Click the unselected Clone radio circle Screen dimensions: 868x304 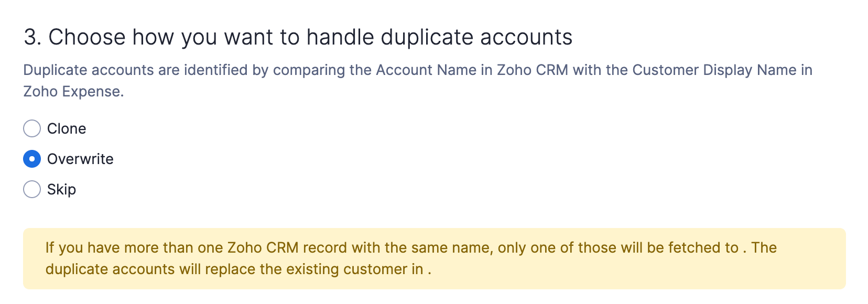tap(31, 128)
